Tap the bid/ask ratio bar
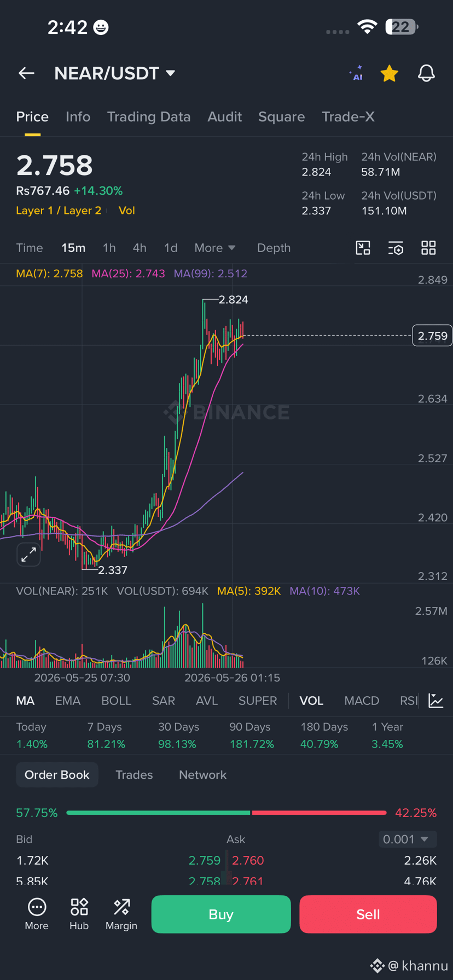Image resolution: width=453 pixels, height=980 pixels. click(x=226, y=813)
